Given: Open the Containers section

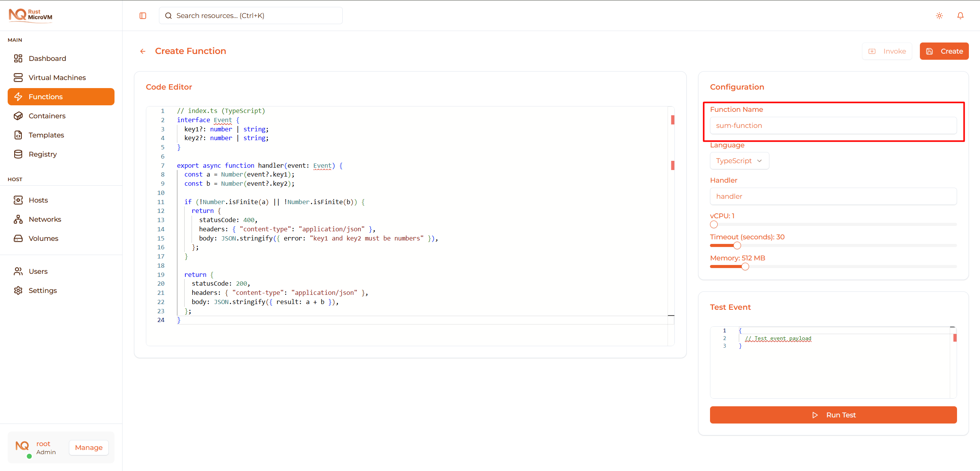Looking at the screenshot, I should tap(47, 116).
